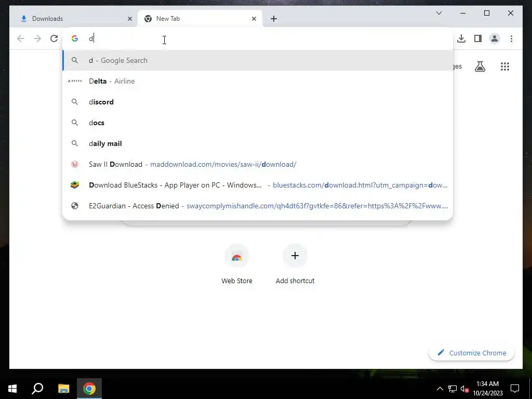
Task: Click the Chrome taskbar icon
Action: [x=89, y=389]
